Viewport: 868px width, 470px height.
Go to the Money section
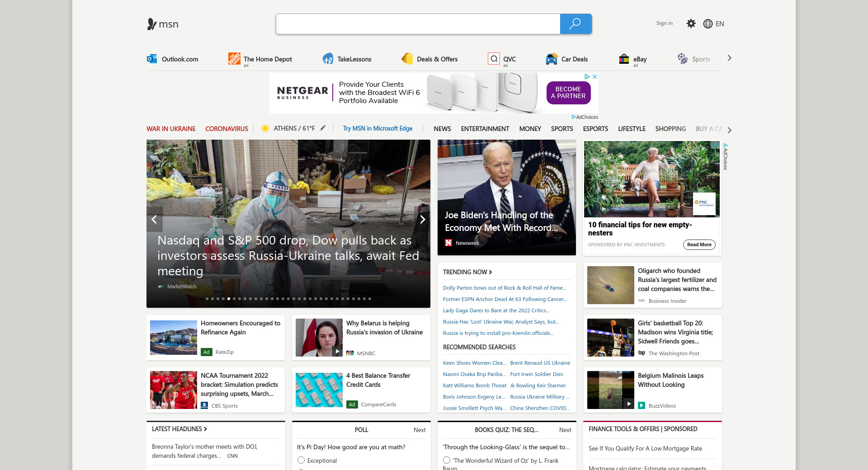pos(530,129)
